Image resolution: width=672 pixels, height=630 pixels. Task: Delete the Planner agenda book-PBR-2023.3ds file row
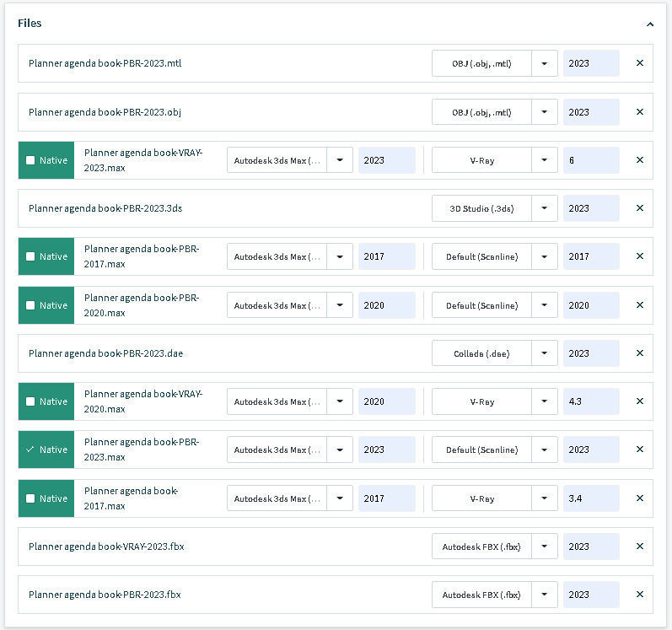click(x=639, y=208)
